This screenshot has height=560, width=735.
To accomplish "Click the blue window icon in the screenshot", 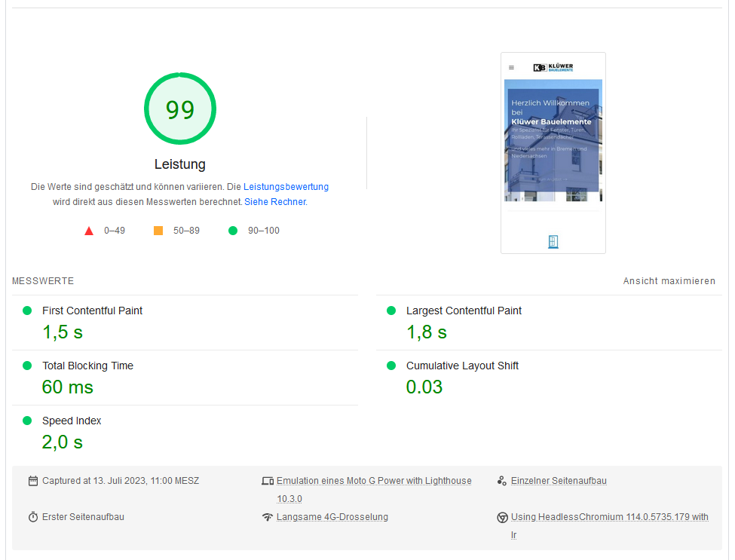I will click(553, 241).
